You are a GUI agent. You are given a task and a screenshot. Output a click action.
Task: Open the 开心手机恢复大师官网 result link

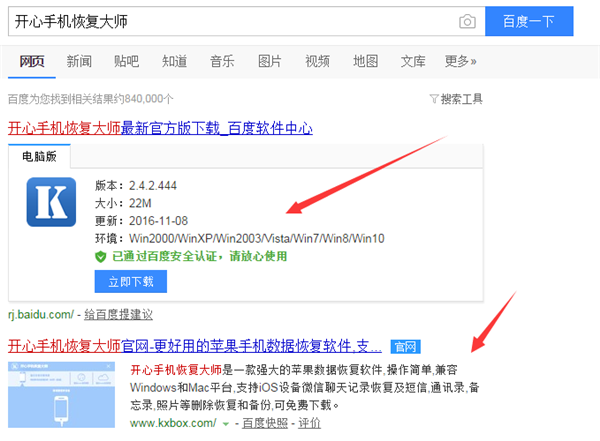coord(194,347)
